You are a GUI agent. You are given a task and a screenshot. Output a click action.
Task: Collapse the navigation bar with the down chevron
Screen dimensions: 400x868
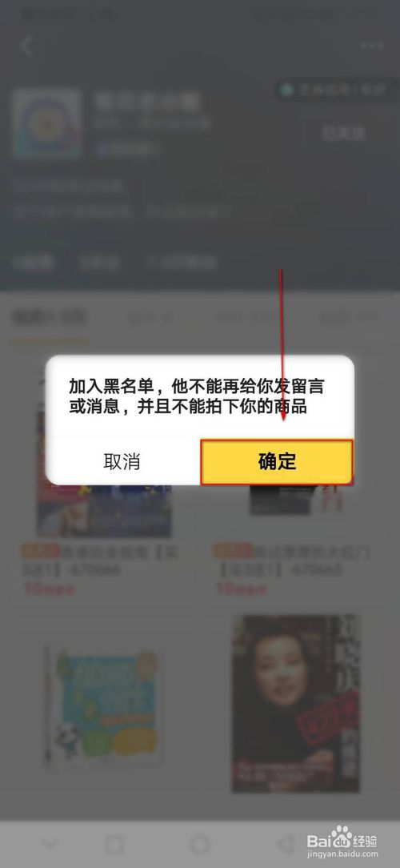point(50,844)
